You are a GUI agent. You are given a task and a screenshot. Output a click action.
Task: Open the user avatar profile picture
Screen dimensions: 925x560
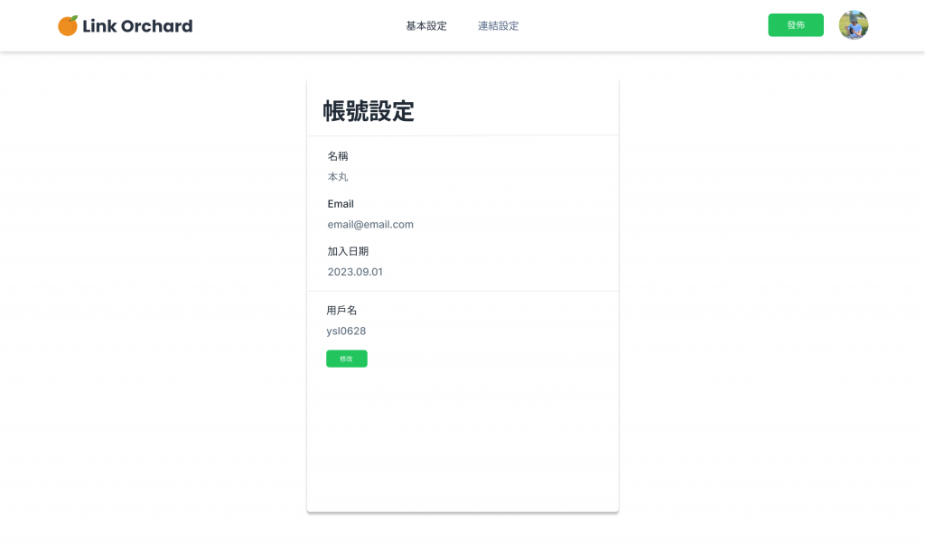(853, 24)
